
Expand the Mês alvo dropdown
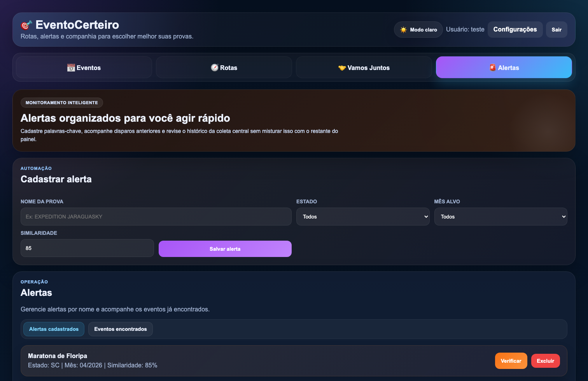point(501,217)
